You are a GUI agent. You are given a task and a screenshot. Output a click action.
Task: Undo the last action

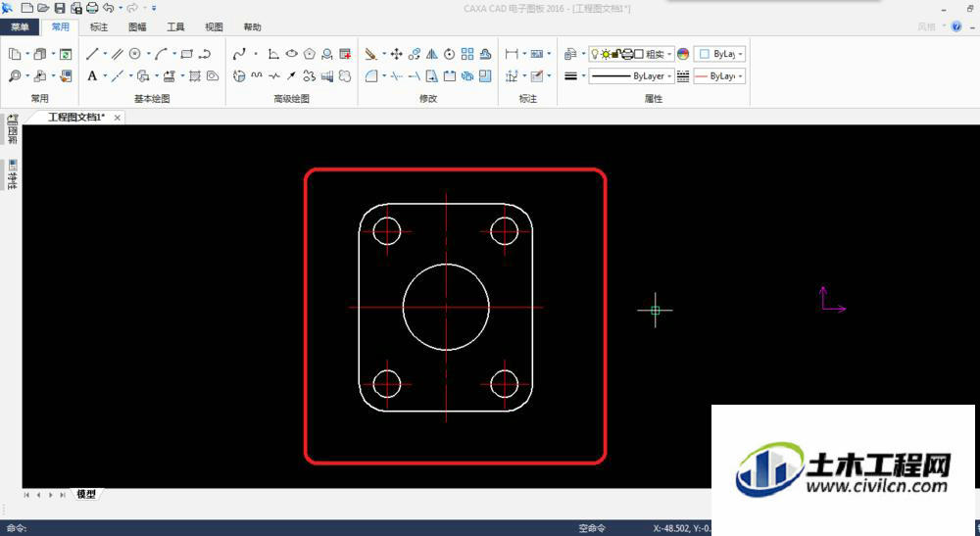(x=109, y=8)
